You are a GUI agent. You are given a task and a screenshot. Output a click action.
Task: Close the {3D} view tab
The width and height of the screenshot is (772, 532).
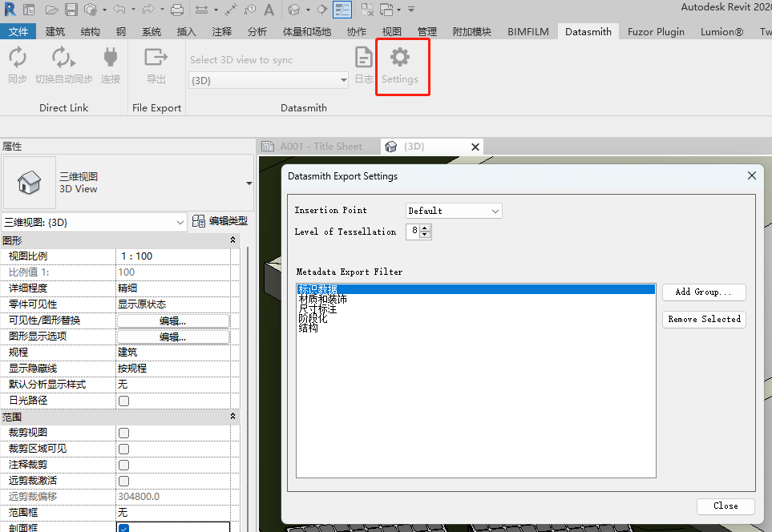pyautogui.click(x=475, y=147)
